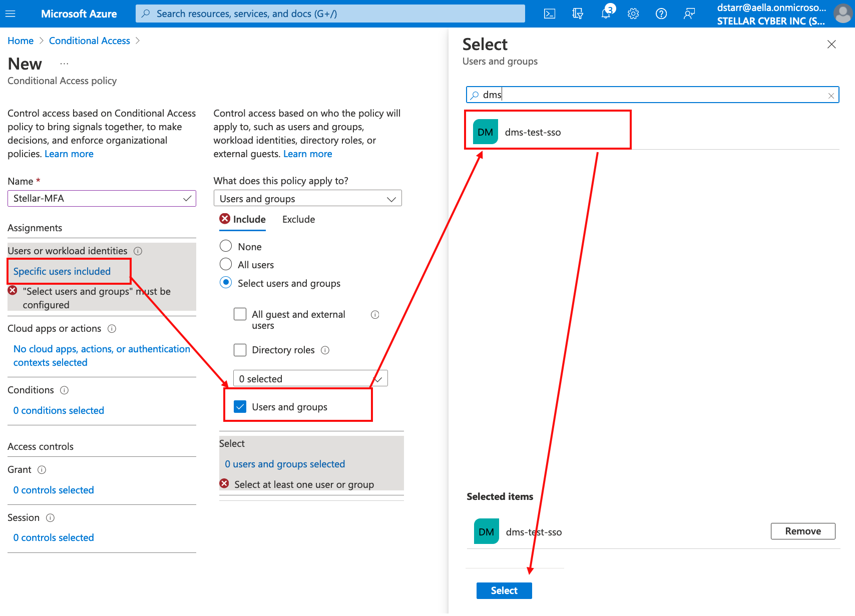
Task: Click the info icon beside Directory roles
Action: [x=325, y=350]
